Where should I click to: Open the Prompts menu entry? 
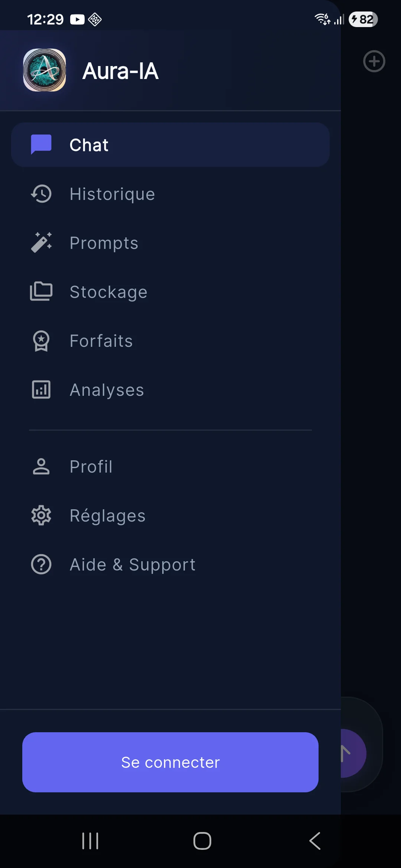pos(104,243)
